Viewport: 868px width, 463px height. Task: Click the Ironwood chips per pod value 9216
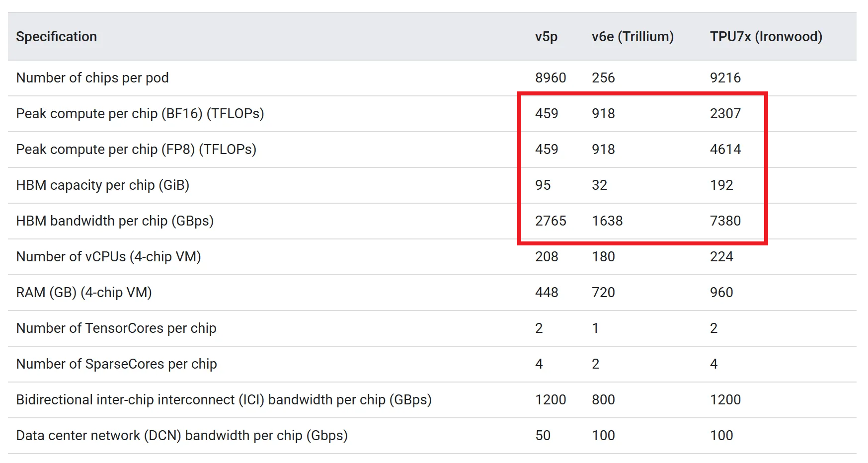(725, 78)
